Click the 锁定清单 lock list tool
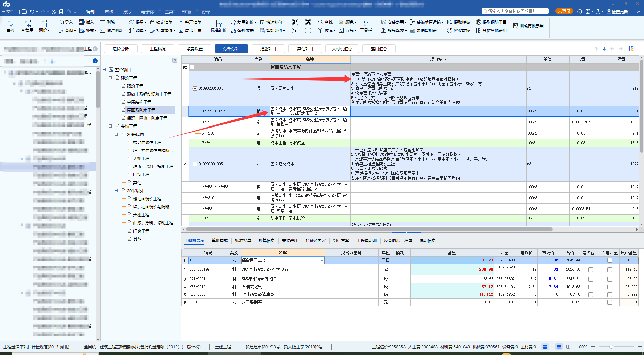Image resolution: width=644 pixels, height=355 pixels. click(161, 22)
